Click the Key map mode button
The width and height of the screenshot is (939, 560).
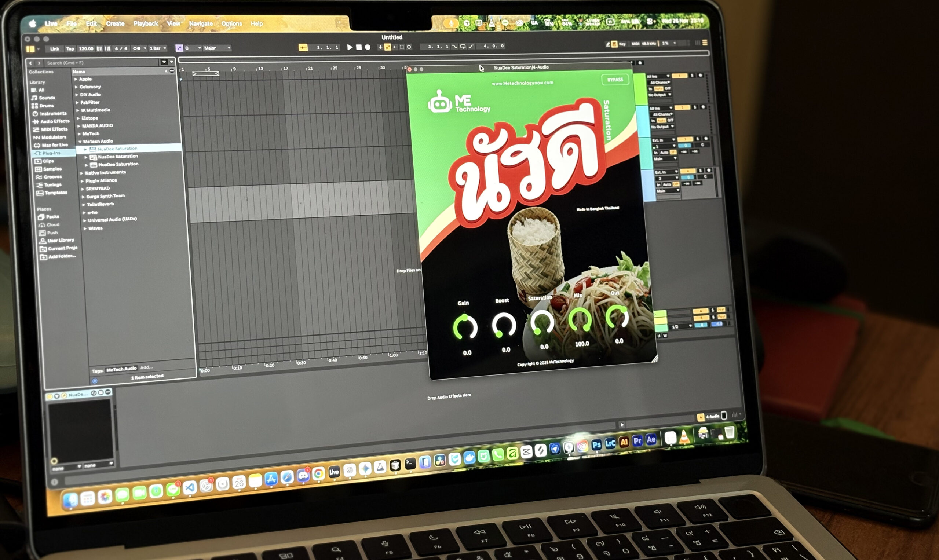tap(622, 44)
